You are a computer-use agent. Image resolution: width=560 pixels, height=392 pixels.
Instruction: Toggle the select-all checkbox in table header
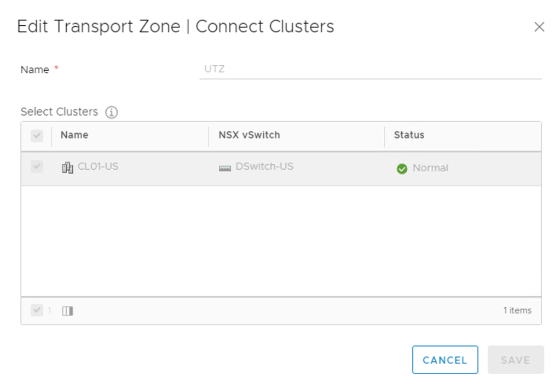point(37,136)
